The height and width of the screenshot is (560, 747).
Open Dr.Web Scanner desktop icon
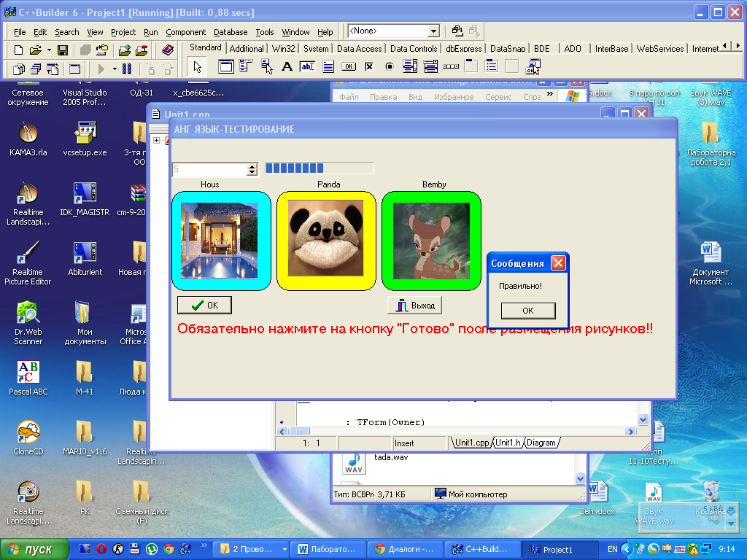click(28, 323)
